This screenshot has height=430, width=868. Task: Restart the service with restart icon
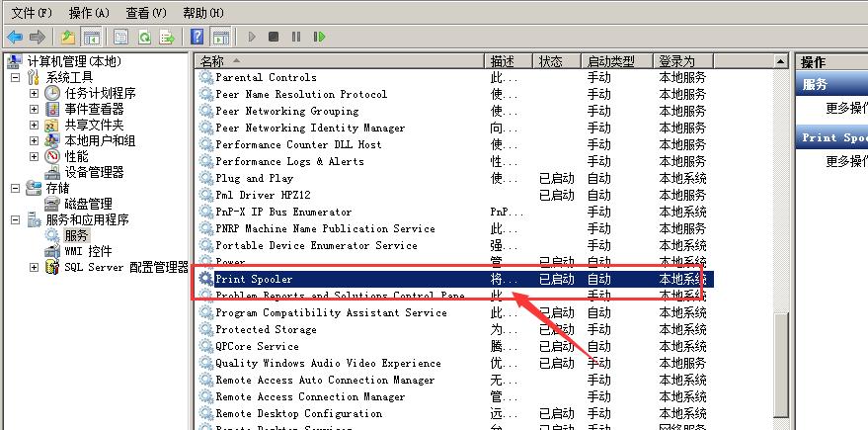319,38
